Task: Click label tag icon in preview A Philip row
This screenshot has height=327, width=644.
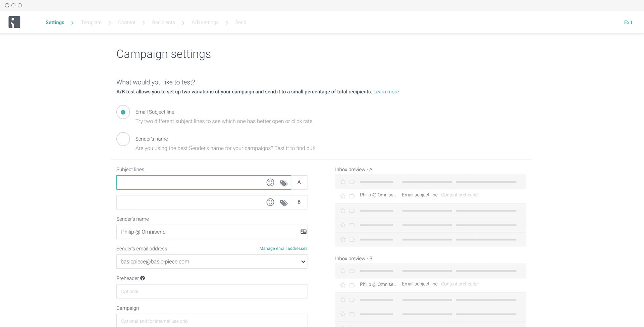Action: (352, 196)
